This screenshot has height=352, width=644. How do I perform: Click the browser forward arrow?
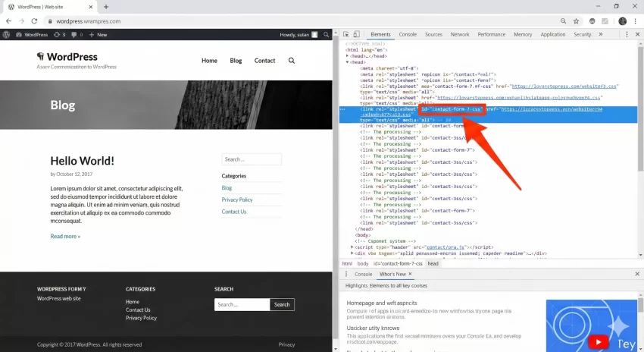[21, 21]
